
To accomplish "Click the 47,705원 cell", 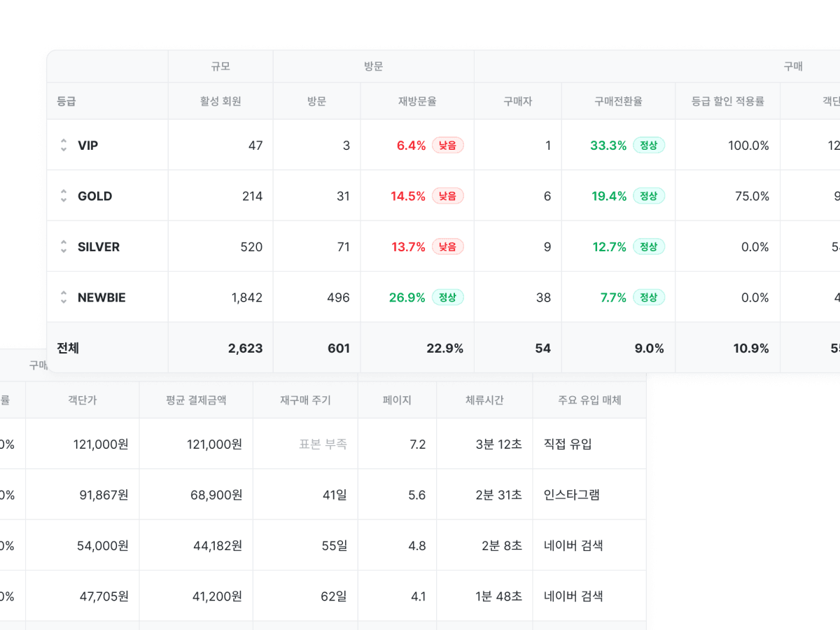I will pos(104,596).
